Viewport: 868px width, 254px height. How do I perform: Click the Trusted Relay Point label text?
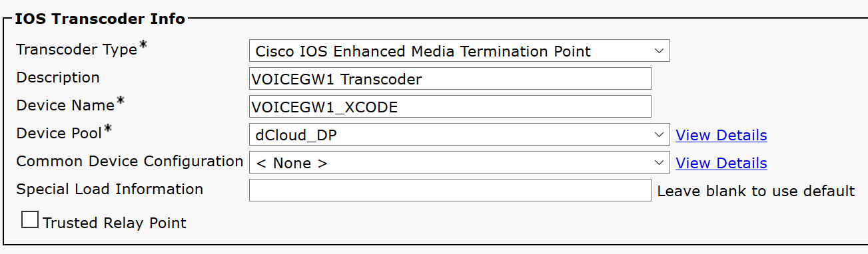[115, 223]
